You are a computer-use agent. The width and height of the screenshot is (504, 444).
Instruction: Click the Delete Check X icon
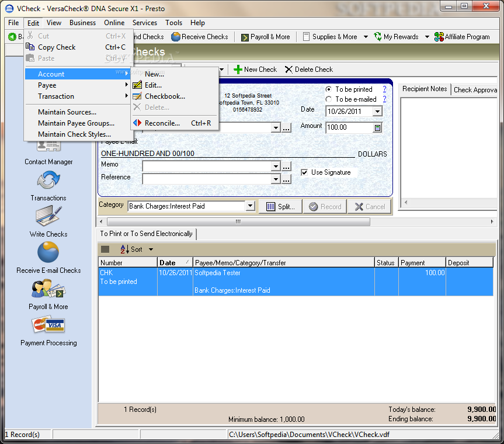pyautogui.click(x=289, y=70)
